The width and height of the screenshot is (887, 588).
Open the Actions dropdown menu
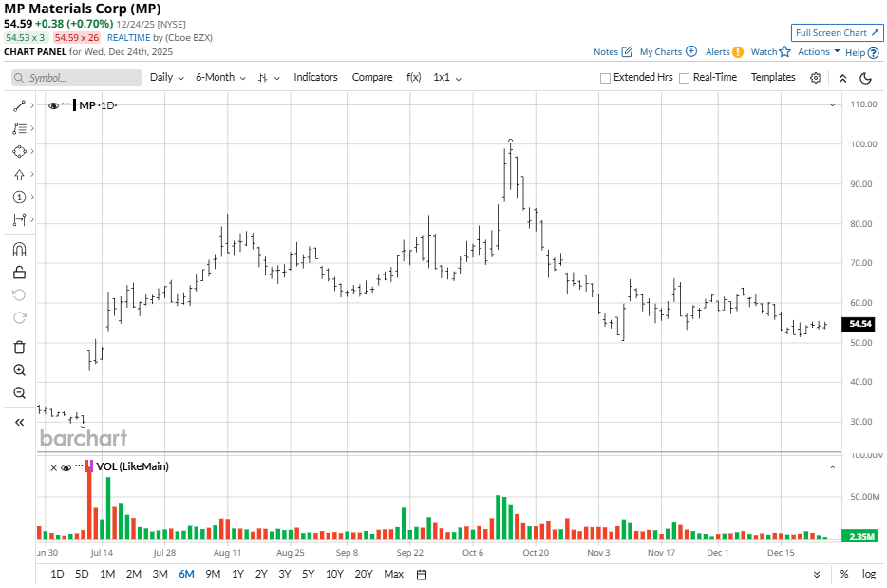pyautogui.click(x=819, y=51)
